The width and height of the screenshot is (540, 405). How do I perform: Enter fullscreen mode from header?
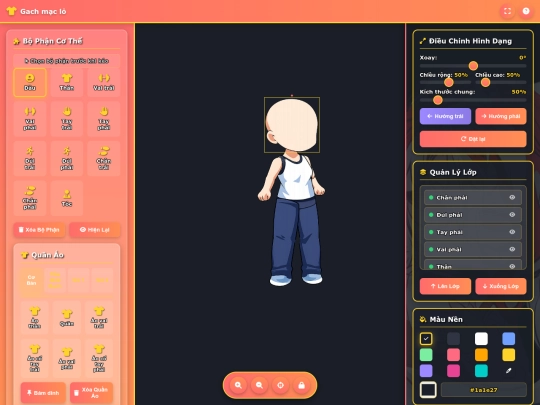coord(507,11)
